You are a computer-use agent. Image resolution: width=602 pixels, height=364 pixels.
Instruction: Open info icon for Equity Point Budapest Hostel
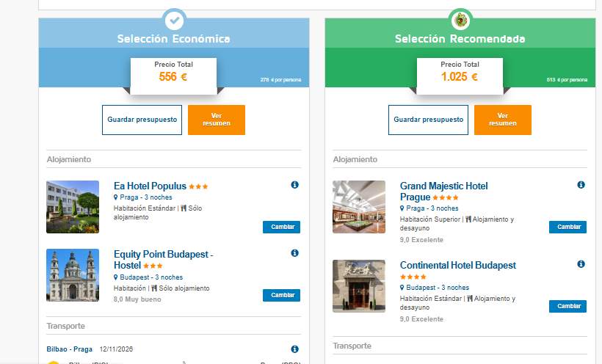[x=294, y=253]
